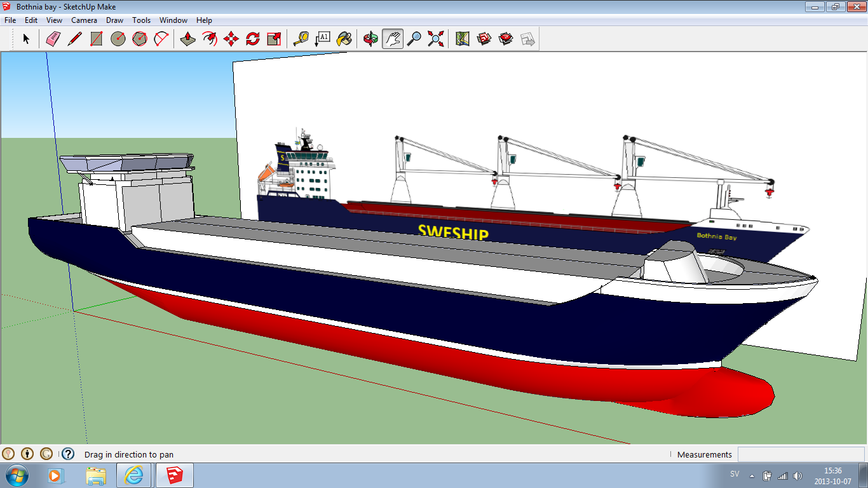Activate the Tape Measure tool
868x488 pixels.
301,39
